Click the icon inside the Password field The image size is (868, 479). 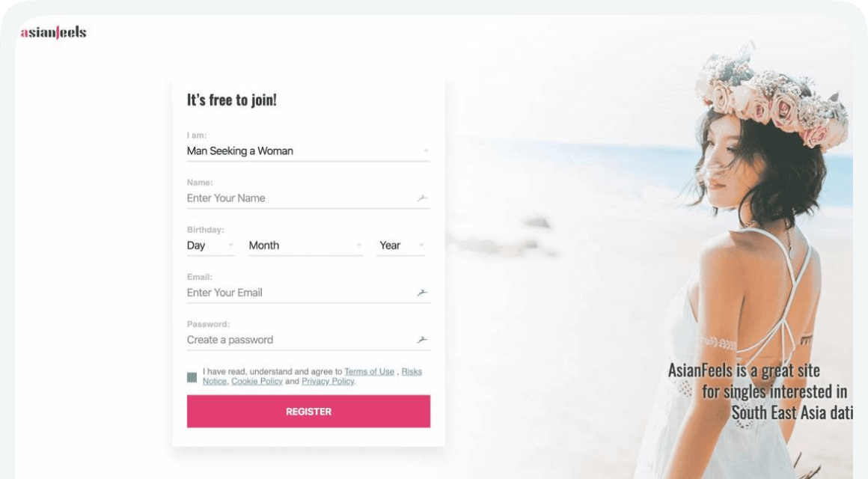(422, 340)
